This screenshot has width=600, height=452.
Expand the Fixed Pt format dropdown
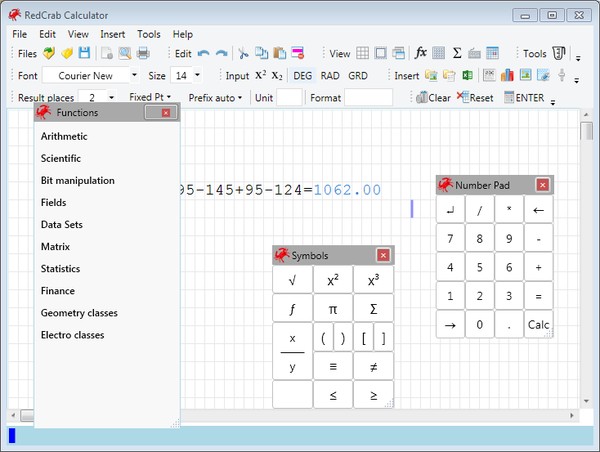150,97
